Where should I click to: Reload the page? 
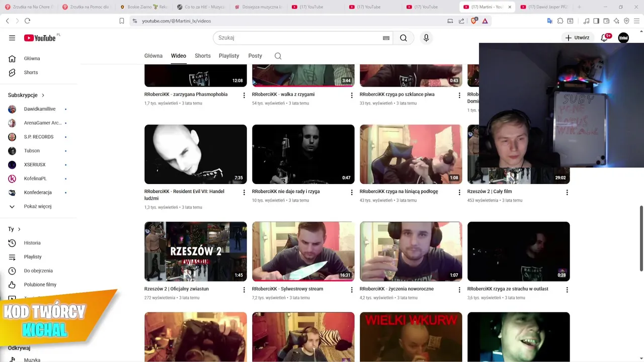pyautogui.click(x=27, y=21)
